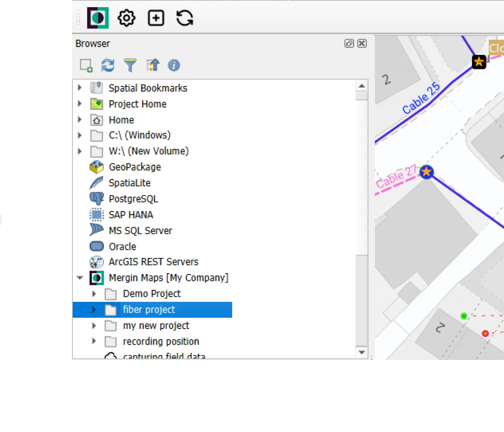Undock the Browser panel
Screen dimensions: 504x432
coord(350,44)
